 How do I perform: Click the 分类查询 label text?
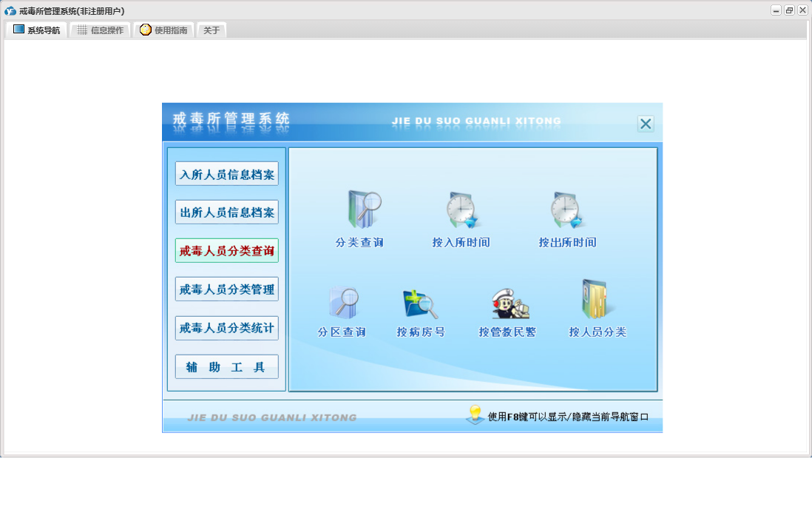[x=359, y=242]
